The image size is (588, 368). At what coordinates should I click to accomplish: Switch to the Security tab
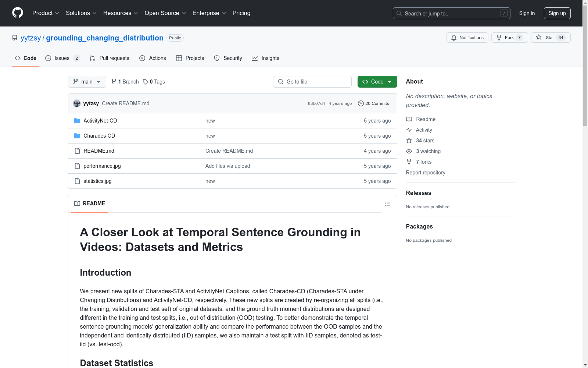tap(228, 58)
